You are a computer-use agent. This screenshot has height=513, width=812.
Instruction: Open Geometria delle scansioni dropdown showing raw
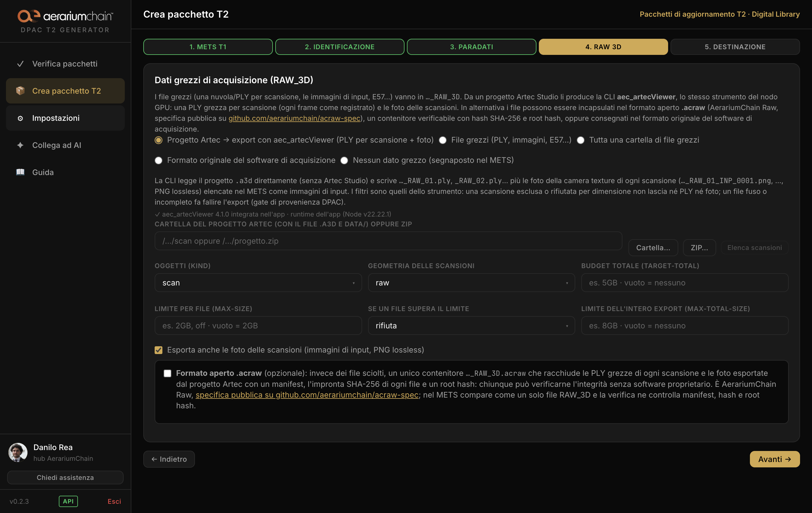tap(471, 283)
